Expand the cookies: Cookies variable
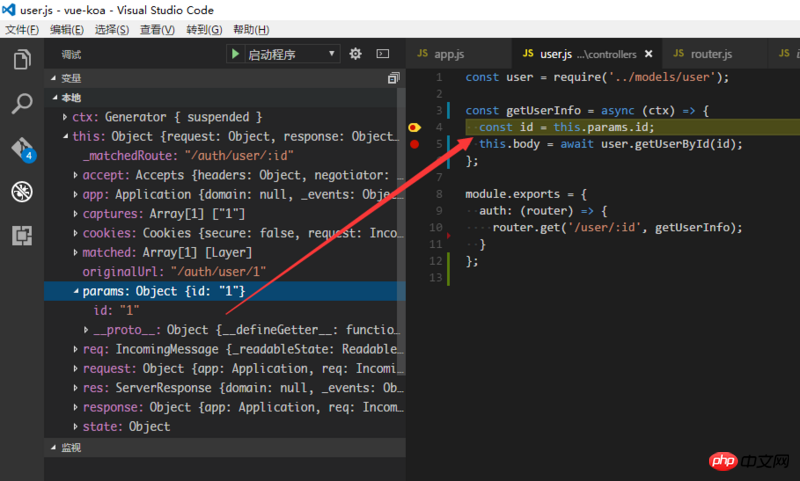This screenshot has width=800, height=481. 76,233
